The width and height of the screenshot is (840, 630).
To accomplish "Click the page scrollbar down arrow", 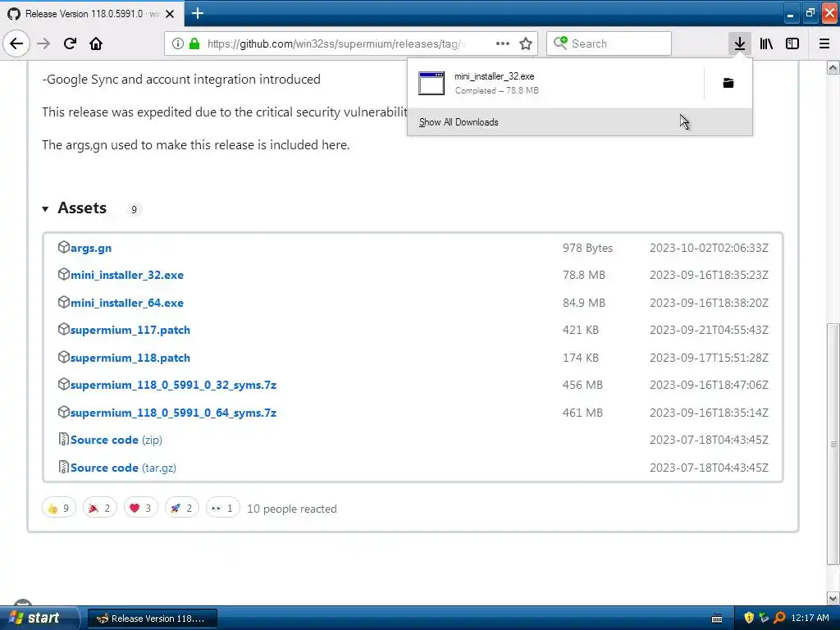I will point(833,598).
